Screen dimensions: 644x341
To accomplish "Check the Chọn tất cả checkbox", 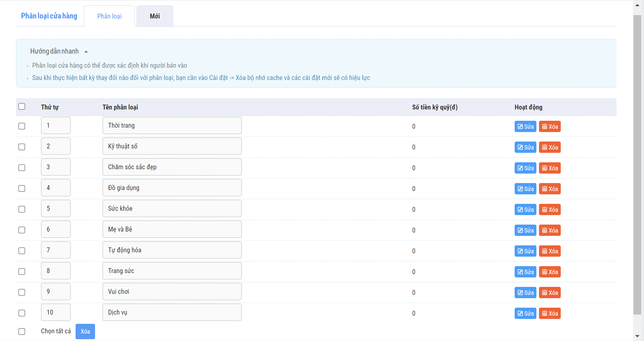I will click(x=22, y=332).
